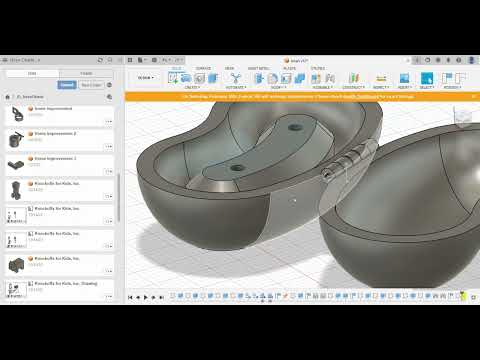Click the first Position tool icon
Screen dimensions: 480x360
pos(447,78)
